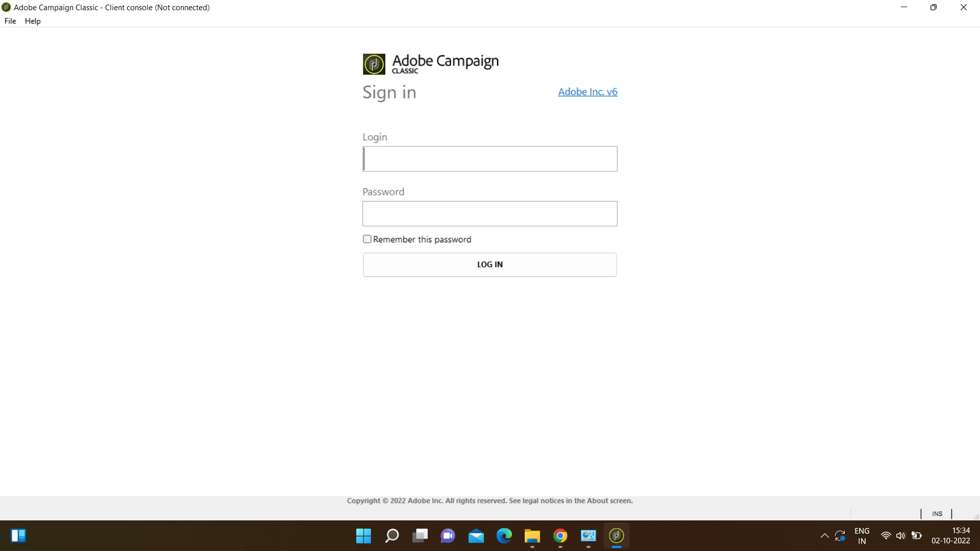This screenshot has height=551, width=980.
Task: Open the volume control in system tray
Action: pyautogui.click(x=900, y=536)
